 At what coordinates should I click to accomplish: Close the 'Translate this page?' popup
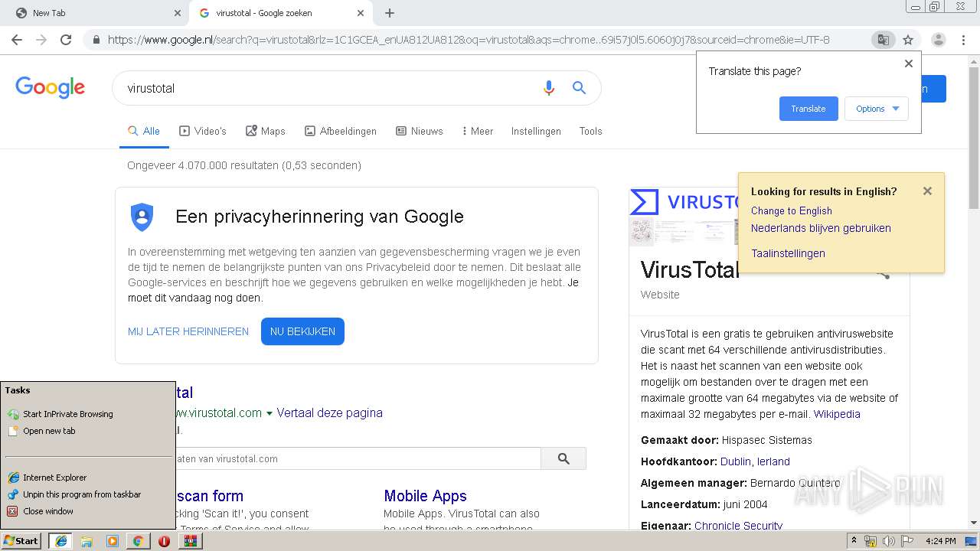click(909, 64)
